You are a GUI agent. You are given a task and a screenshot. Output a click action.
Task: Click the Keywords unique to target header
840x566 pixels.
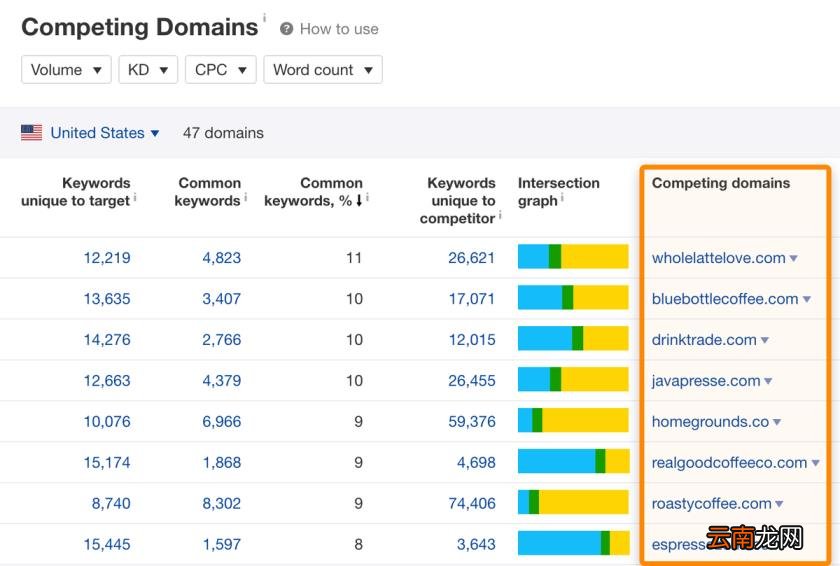coord(76,192)
